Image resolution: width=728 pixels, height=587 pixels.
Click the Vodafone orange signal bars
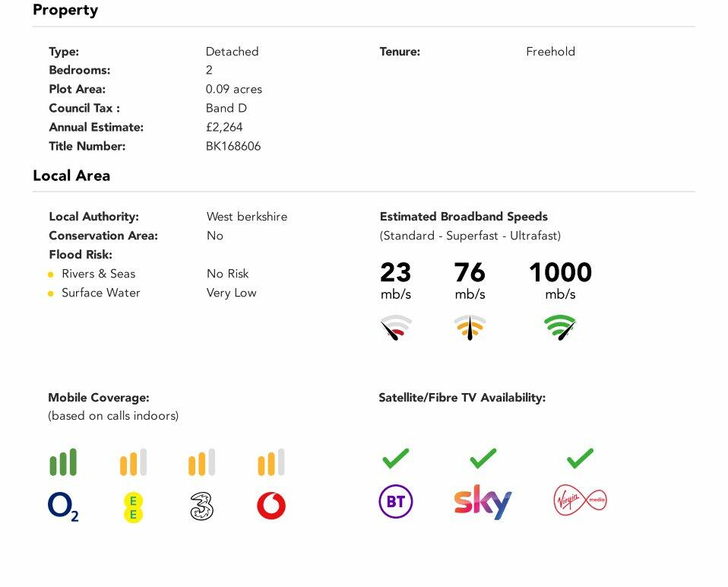tap(271, 462)
